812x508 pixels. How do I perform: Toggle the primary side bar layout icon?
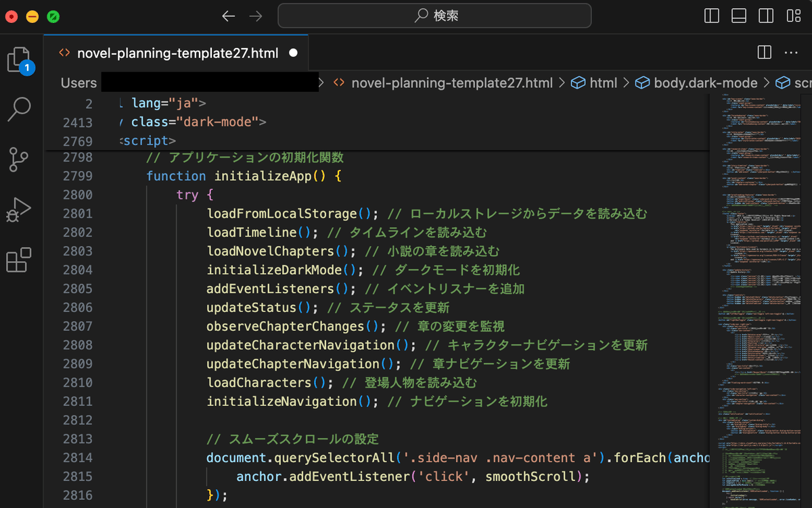(x=712, y=16)
